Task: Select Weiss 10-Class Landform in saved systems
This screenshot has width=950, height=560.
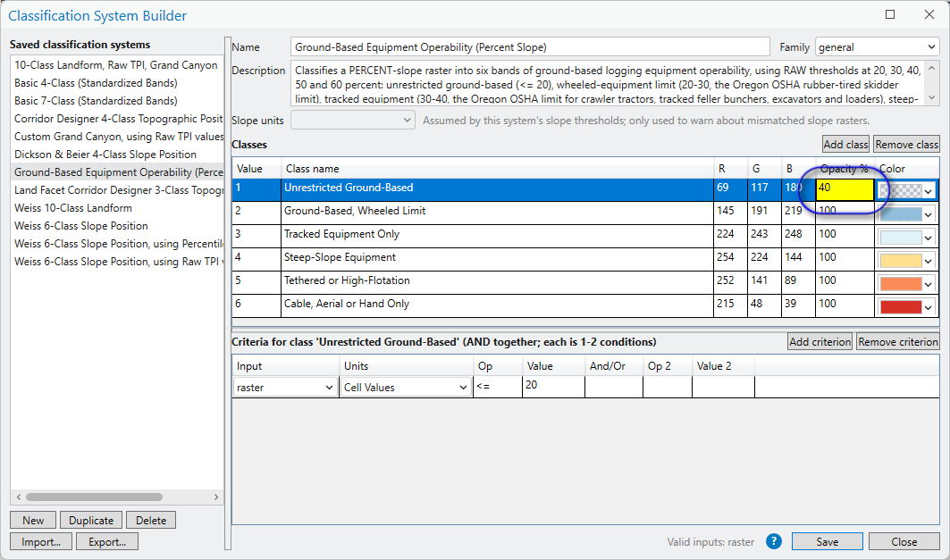Action: pyautogui.click(x=73, y=207)
